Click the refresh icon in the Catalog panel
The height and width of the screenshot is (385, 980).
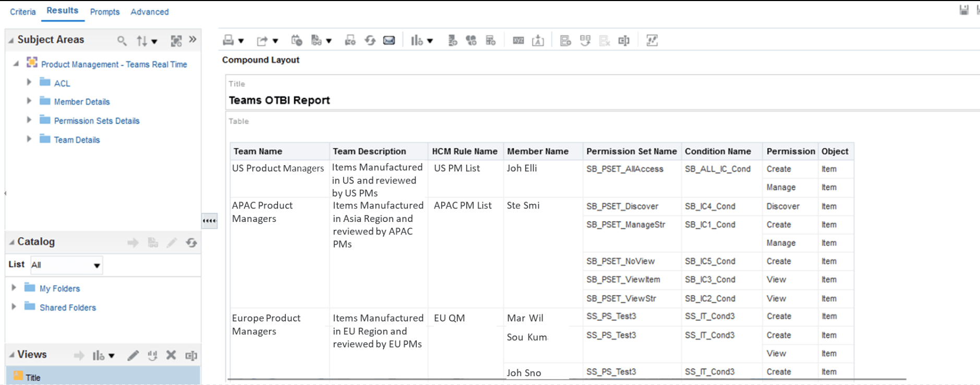(191, 242)
